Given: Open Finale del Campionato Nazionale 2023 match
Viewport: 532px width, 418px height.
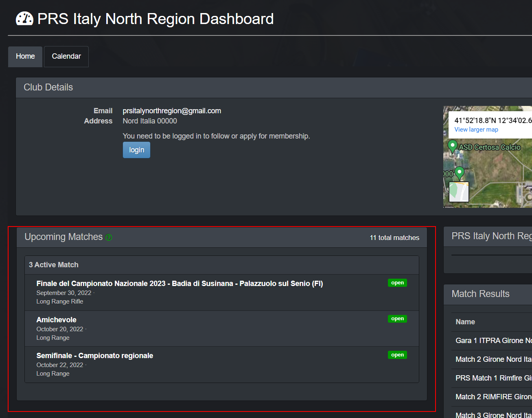Looking at the screenshot, I should pos(180,284).
